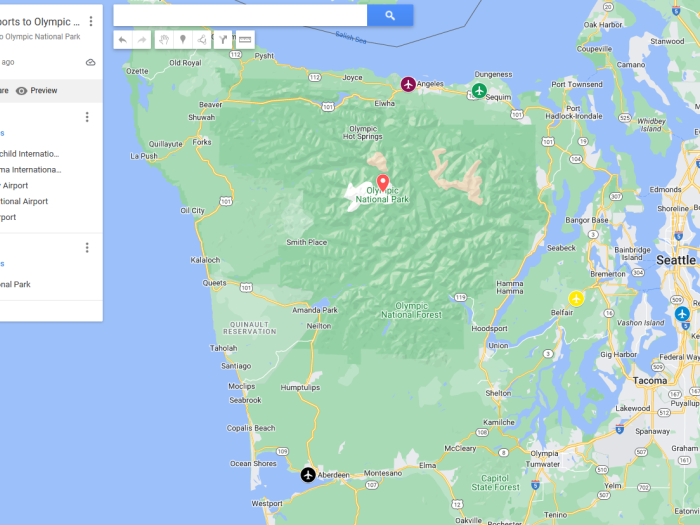Click the Capitol State Forest label
The image size is (700, 525).
(495, 483)
